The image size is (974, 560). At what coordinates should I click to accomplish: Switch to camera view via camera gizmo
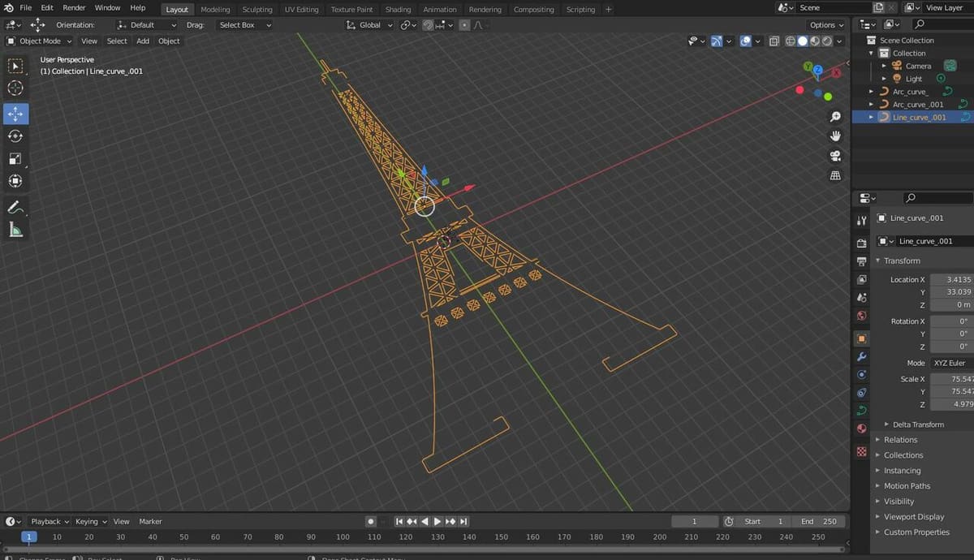pos(835,156)
